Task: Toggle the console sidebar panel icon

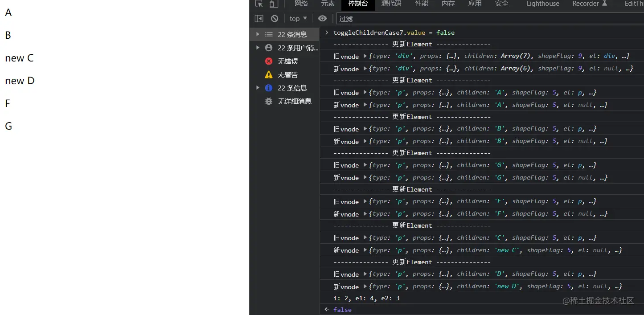Action: 259,18
